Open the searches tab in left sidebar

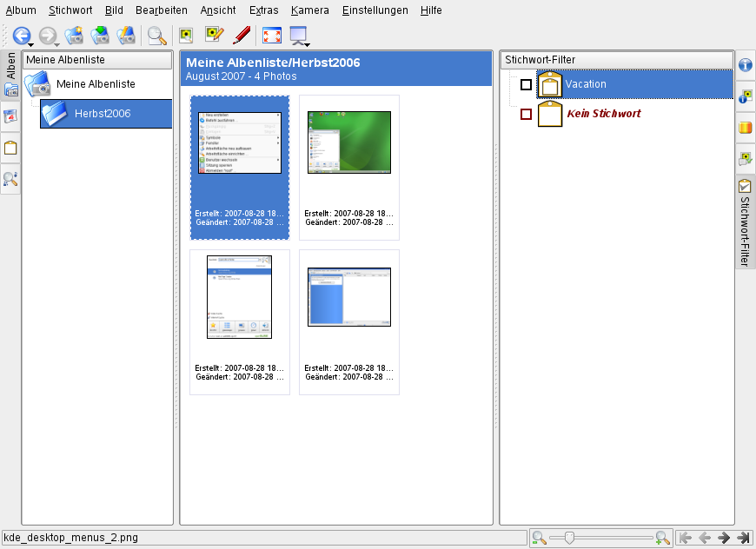point(10,179)
